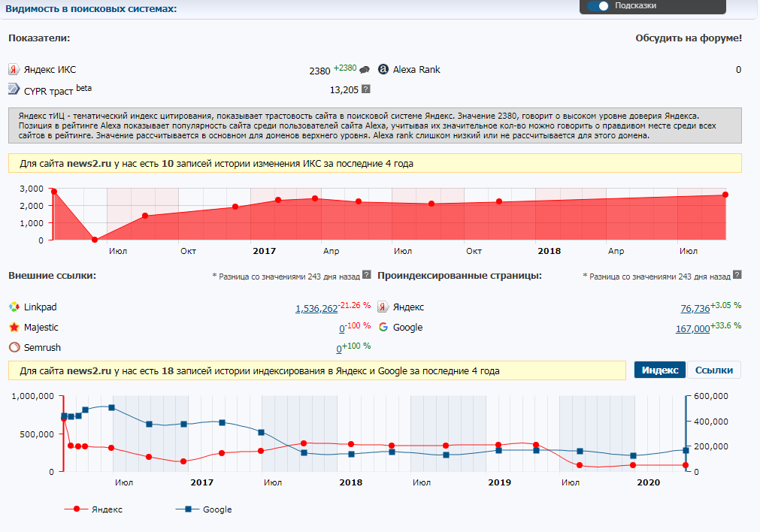Open Обсудить на форуме! link
The image size is (760, 532).
point(689,38)
